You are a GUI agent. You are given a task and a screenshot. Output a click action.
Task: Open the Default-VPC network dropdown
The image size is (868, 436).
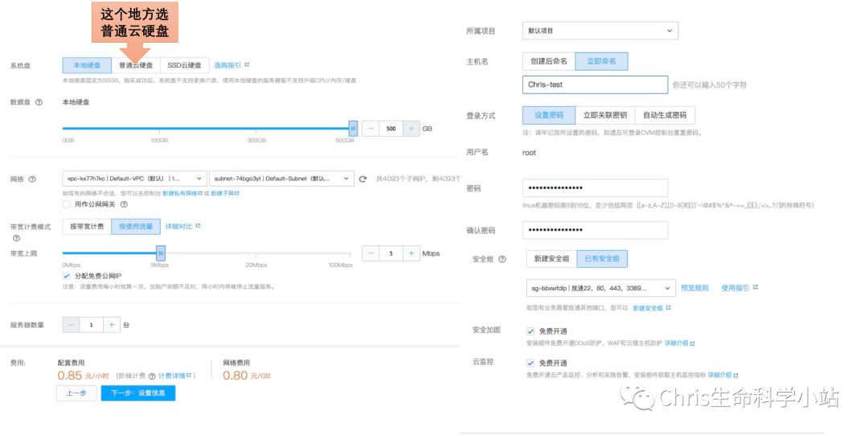134,179
